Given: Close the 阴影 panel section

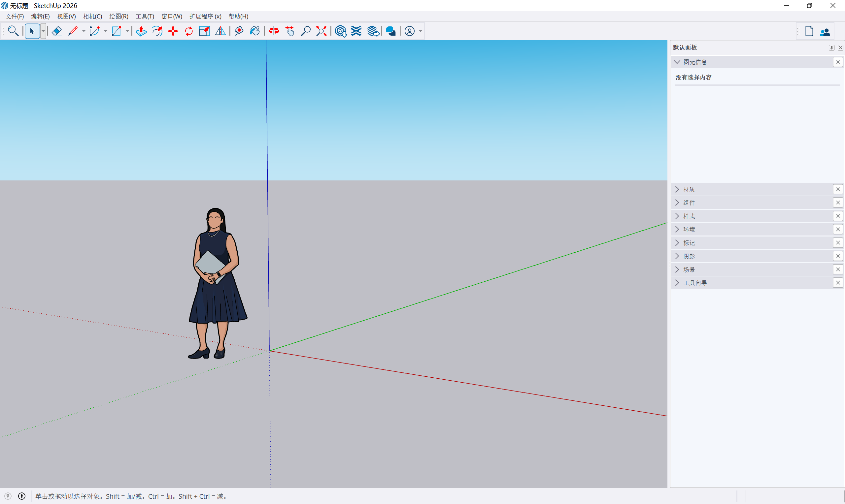Looking at the screenshot, I should point(837,256).
